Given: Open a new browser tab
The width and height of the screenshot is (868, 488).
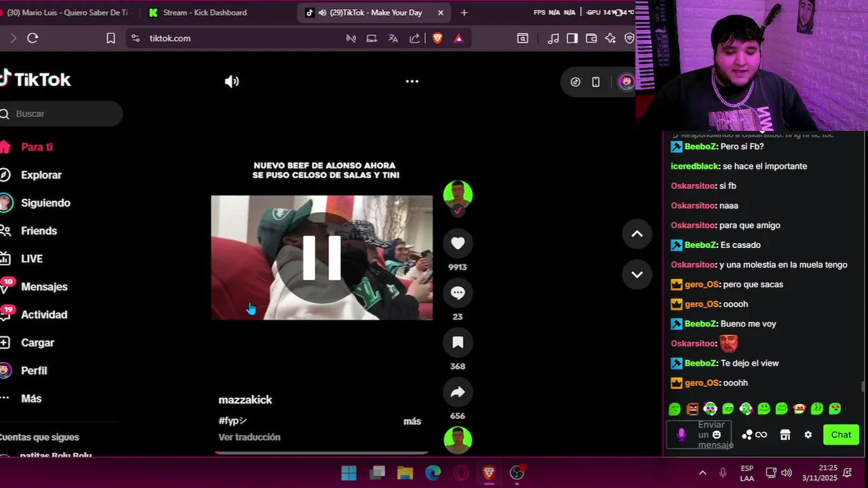Looking at the screenshot, I should click(x=464, y=12).
